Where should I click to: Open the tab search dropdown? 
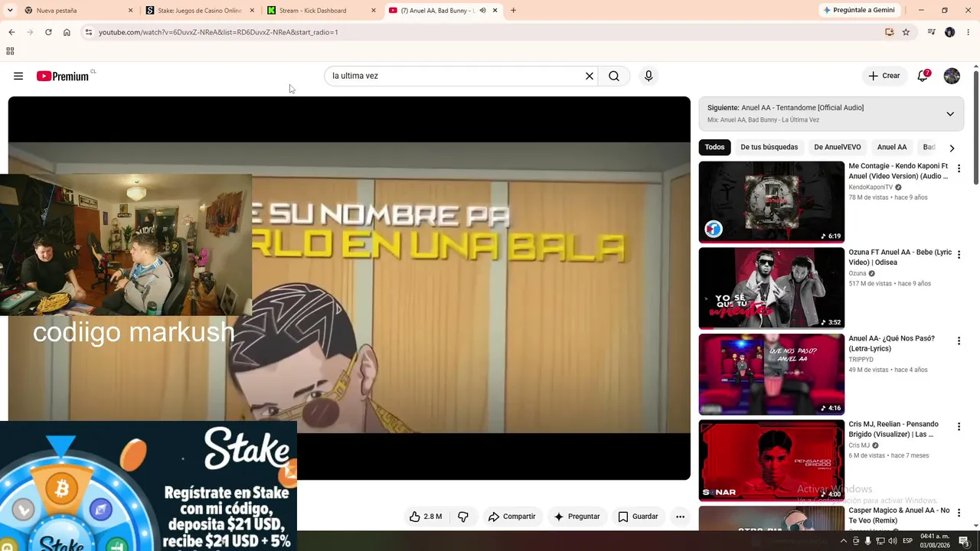click(x=11, y=11)
